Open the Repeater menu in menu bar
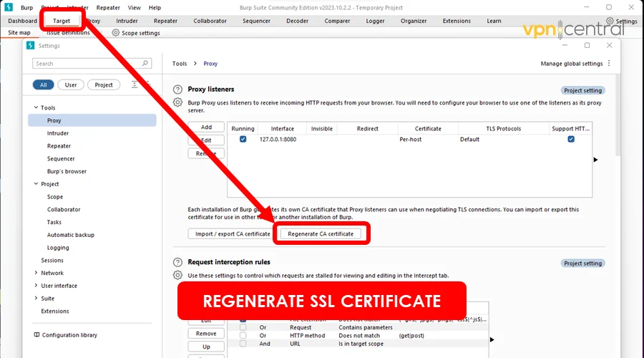The width and height of the screenshot is (644, 358). 108,7
